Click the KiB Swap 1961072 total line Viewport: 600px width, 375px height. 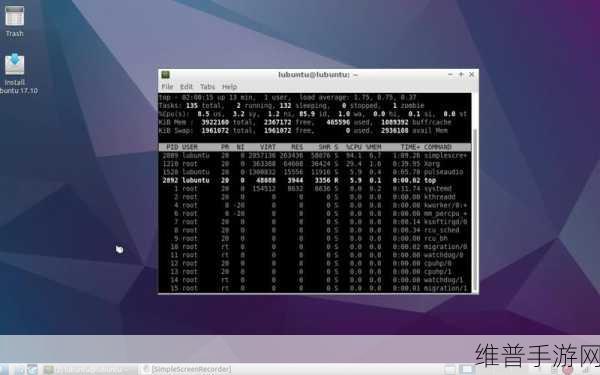[303, 131]
